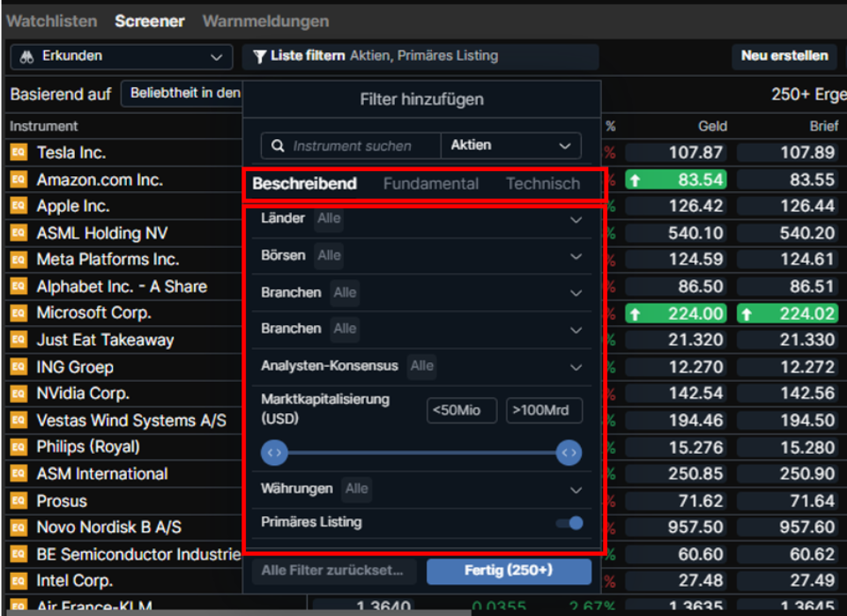Click the green up arrow on Amazon Geld price

635,180
